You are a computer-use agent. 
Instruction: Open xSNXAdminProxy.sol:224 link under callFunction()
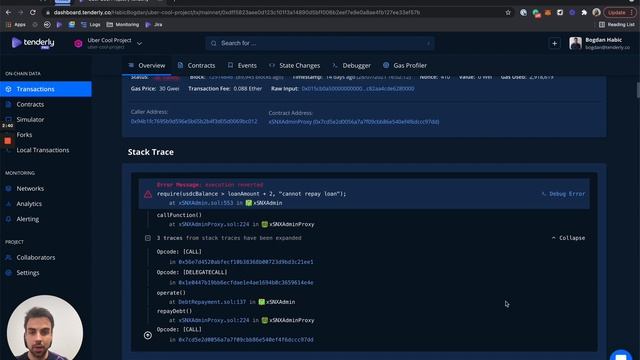(x=214, y=224)
